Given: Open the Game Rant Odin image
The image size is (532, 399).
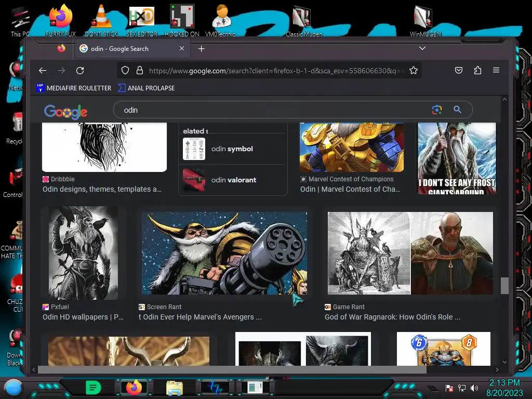Looking at the screenshot, I should click(x=410, y=253).
